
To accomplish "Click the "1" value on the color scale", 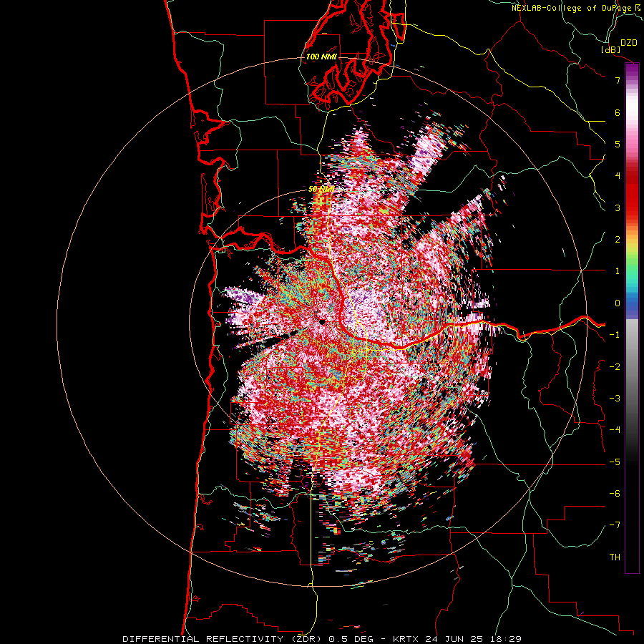I will [618, 271].
